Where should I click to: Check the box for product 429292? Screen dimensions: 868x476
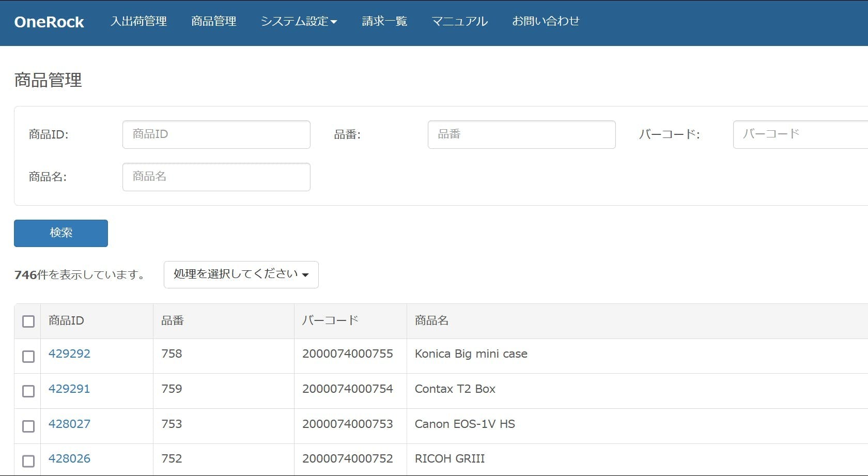pos(28,357)
